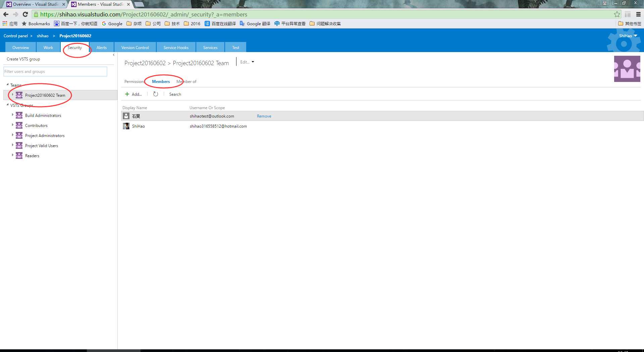Select Contributors group label
Image resolution: width=644 pixels, height=352 pixels.
(x=36, y=125)
